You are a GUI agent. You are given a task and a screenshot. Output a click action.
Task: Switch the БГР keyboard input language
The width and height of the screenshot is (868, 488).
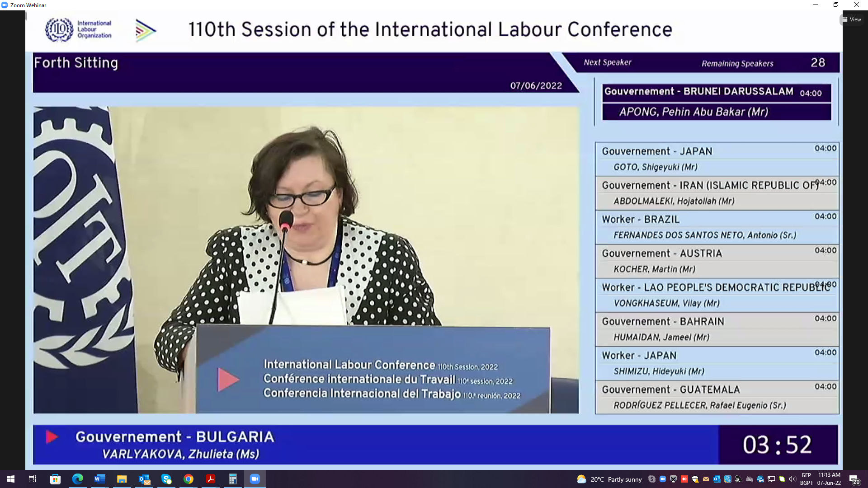point(807,479)
